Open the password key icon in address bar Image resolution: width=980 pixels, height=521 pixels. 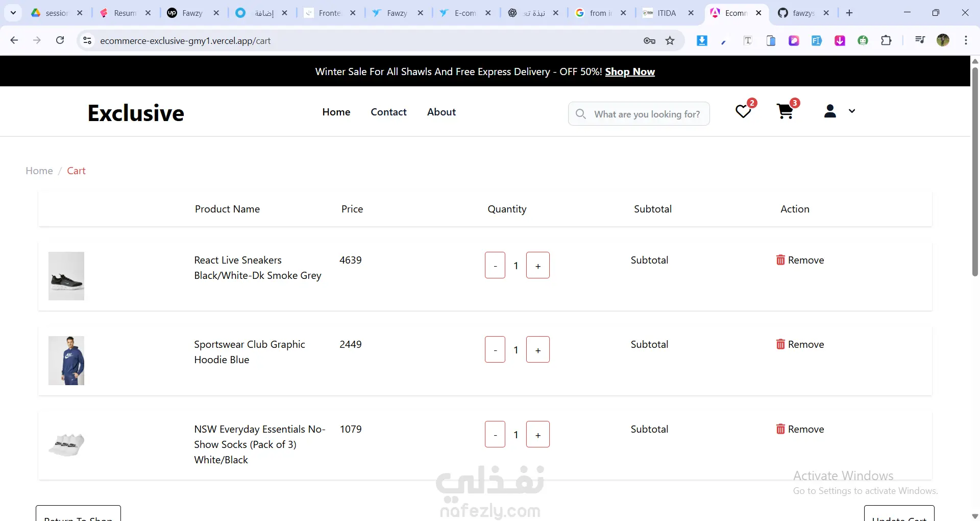649,40
